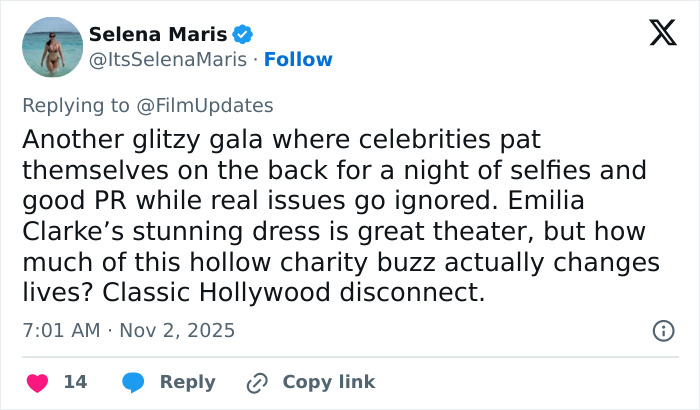The height and width of the screenshot is (410, 700).
Task: Click the blue verified badge
Action: [x=243, y=35]
